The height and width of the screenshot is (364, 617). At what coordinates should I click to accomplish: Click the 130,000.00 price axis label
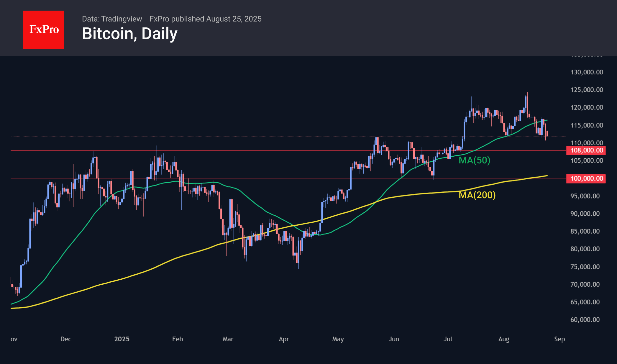[x=587, y=72]
